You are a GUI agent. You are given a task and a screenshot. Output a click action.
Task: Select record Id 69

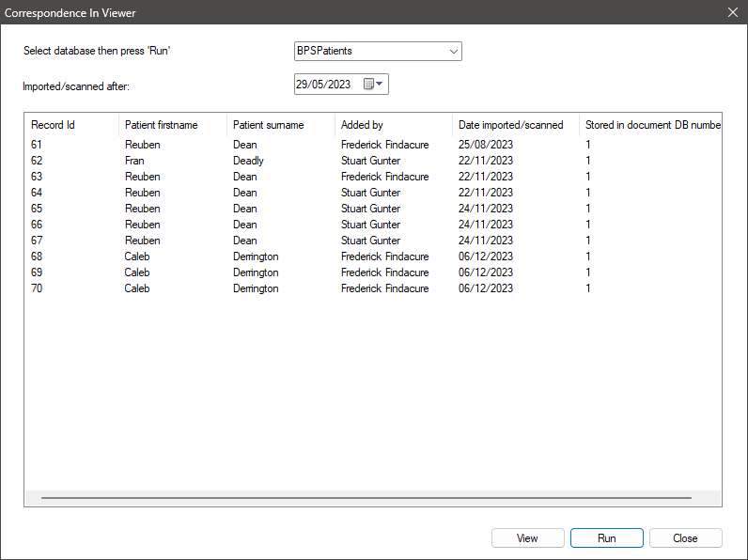point(37,272)
